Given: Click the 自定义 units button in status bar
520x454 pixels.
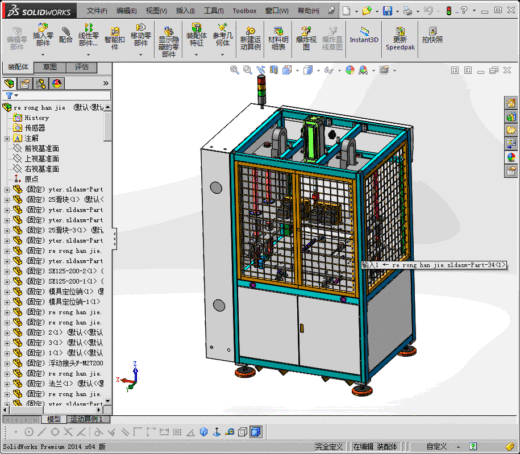Looking at the screenshot, I should (436, 446).
